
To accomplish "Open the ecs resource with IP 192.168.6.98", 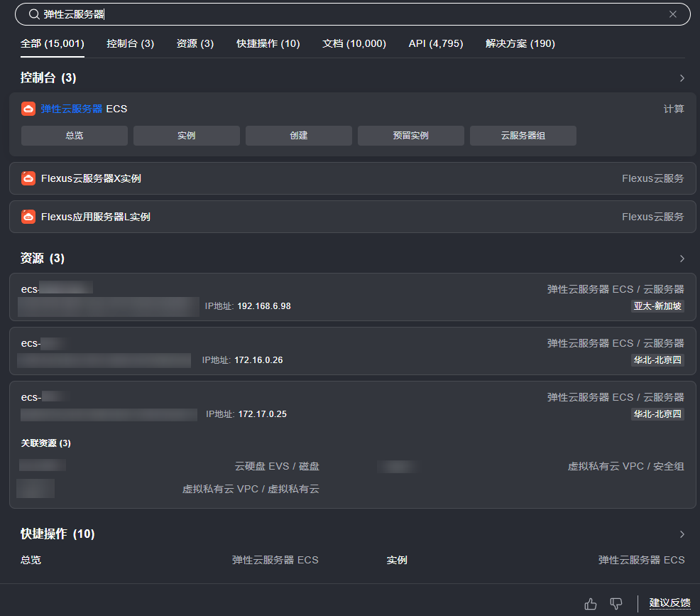I will click(353, 297).
